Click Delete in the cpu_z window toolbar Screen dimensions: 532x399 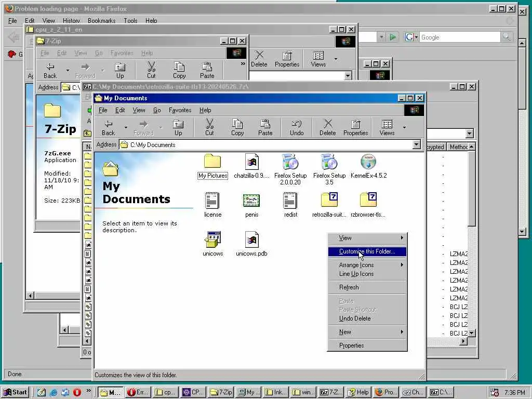259,59
